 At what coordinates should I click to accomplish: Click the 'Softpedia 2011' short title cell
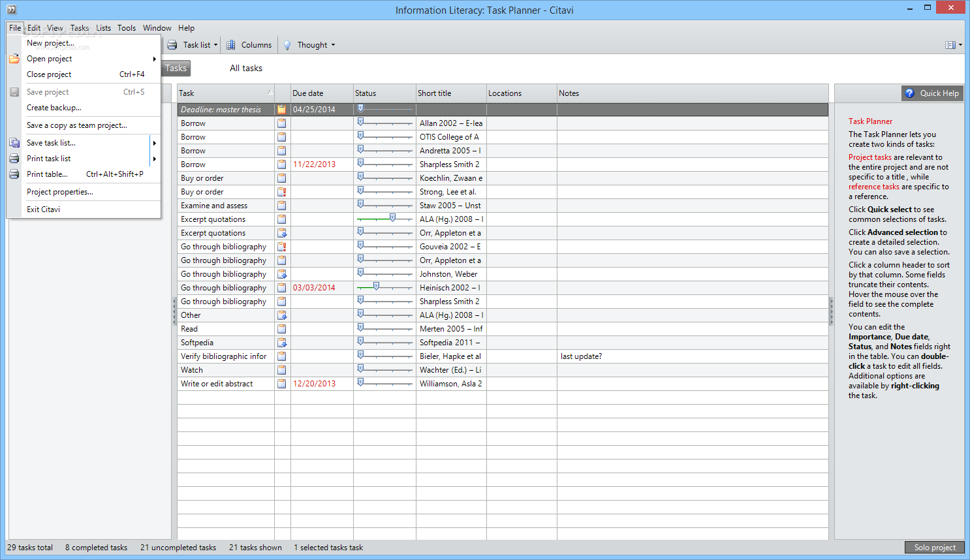point(451,343)
